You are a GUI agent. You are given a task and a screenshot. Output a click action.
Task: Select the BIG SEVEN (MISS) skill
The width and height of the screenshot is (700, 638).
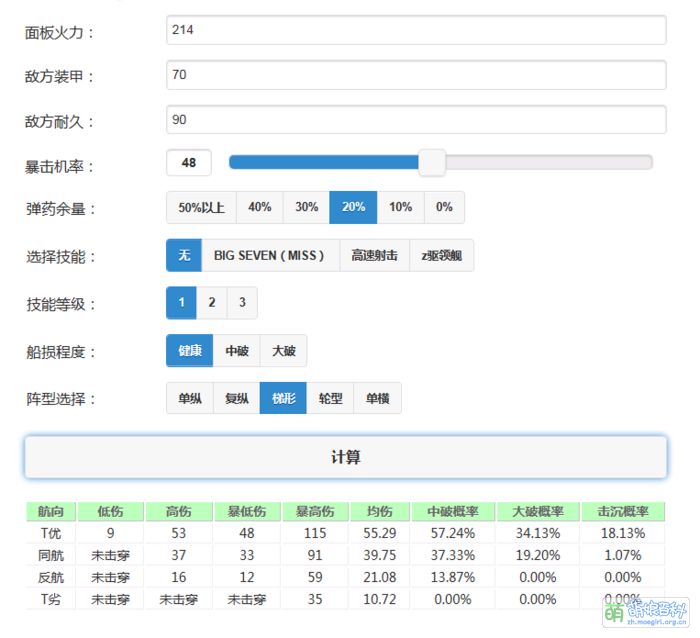point(270,255)
